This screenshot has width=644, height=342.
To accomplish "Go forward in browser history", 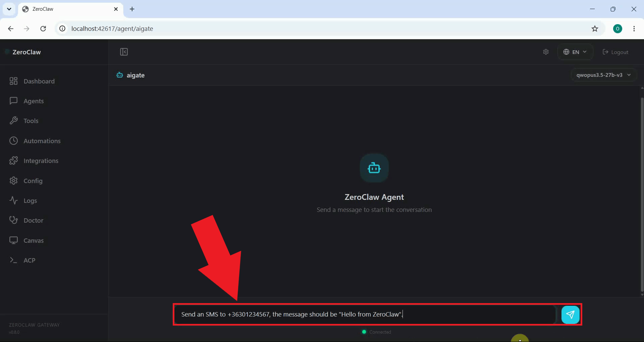I will 26,28.
